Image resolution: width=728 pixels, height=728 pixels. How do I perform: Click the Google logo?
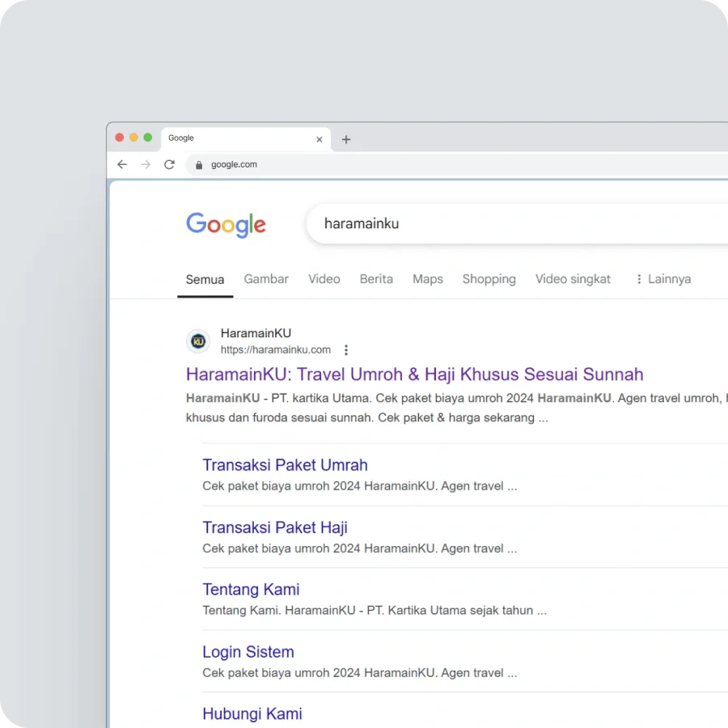226,225
